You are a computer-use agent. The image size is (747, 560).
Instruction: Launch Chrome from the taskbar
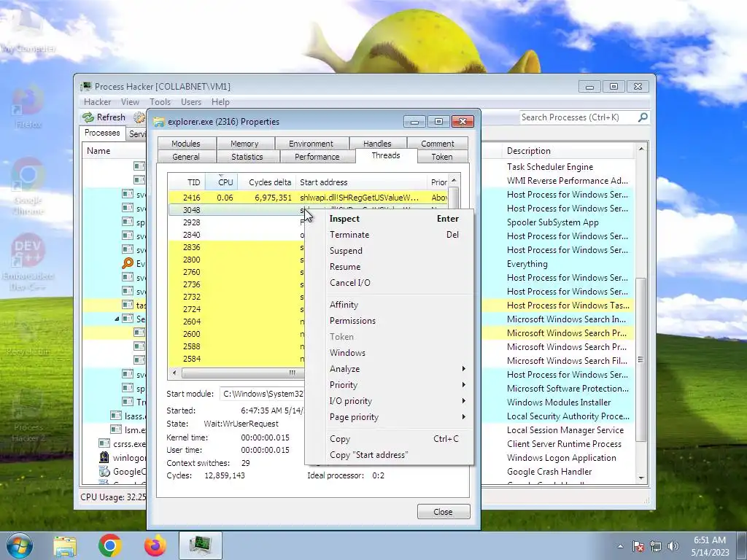109,545
